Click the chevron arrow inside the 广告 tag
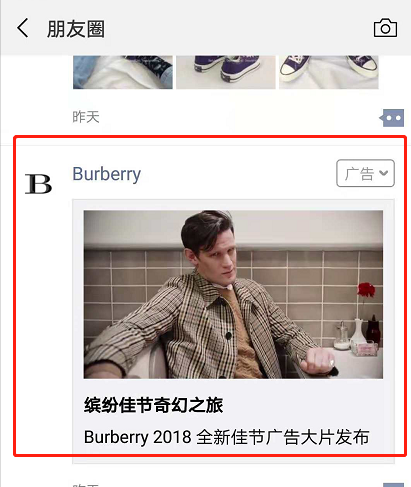The width and height of the screenshot is (411, 487). coord(384,173)
